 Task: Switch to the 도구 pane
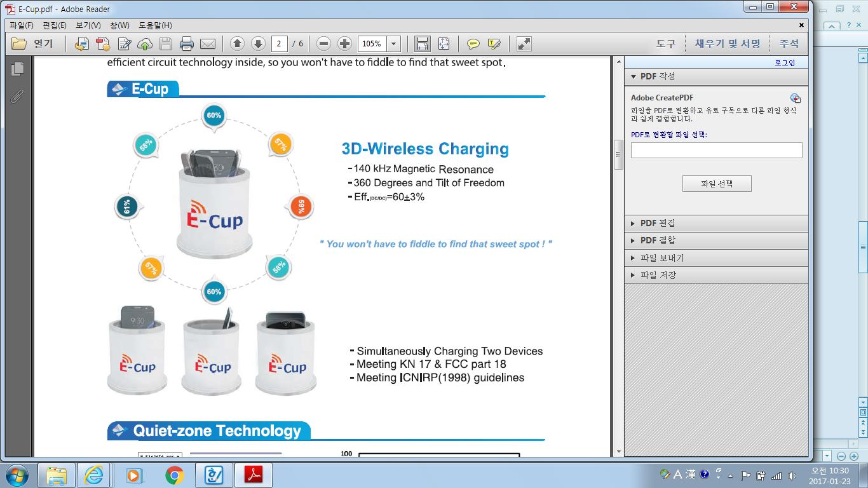(666, 44)
